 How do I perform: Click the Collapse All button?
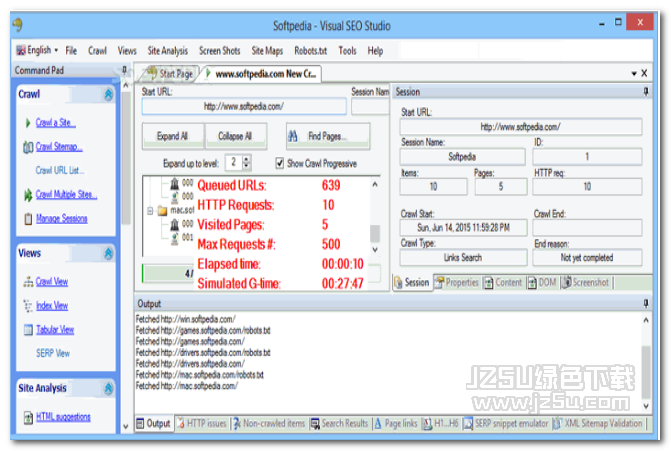[x=235, y=136]
